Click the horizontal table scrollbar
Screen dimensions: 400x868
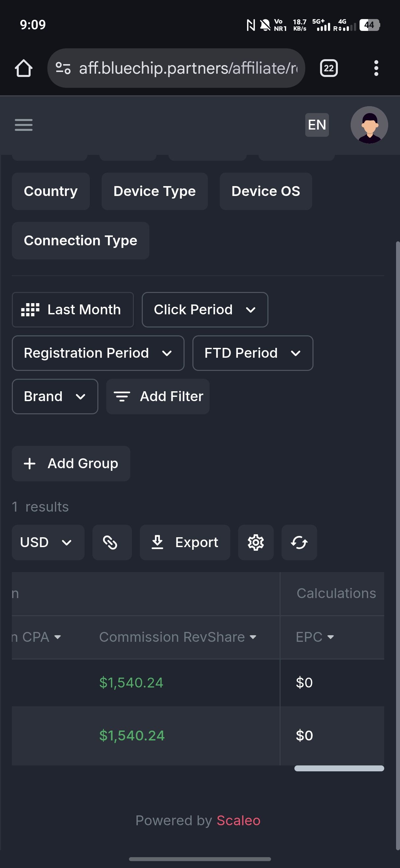click(339, 768)
